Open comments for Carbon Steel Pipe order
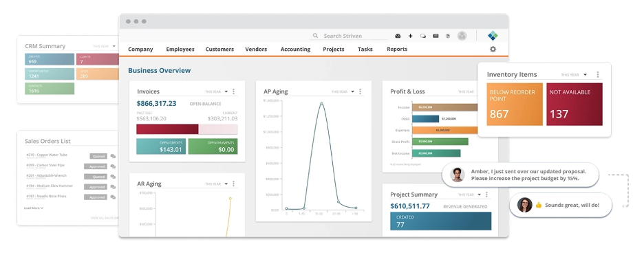This screenshot has width=644, height=264. pyautogui.click(x=113, y=166)
